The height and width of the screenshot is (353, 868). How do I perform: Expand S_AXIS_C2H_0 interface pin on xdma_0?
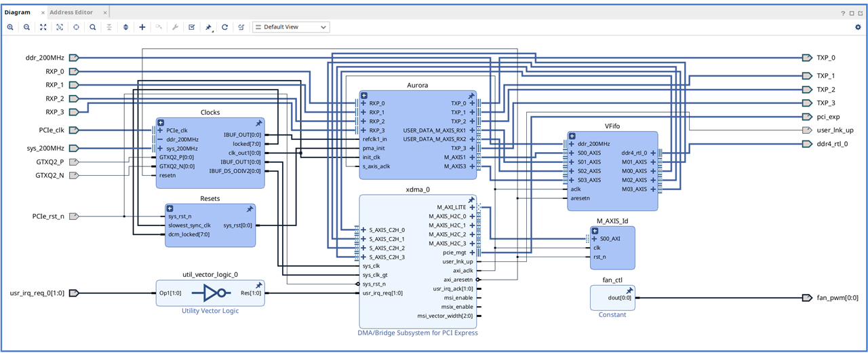364,230
